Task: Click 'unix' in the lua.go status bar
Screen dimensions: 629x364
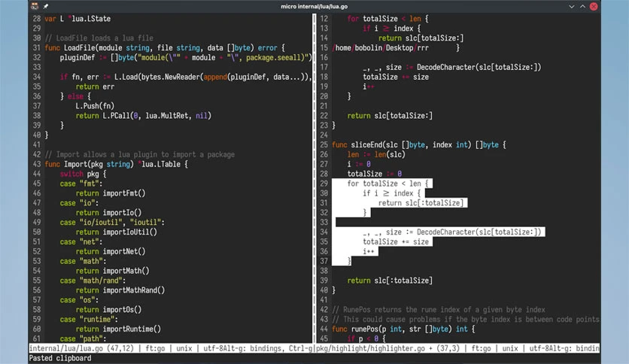Action: point(184,348)
